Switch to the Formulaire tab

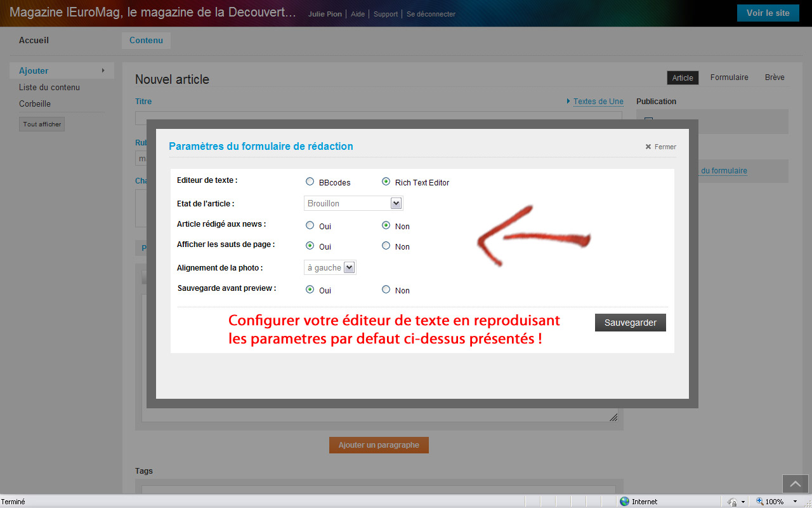[729, 77]
